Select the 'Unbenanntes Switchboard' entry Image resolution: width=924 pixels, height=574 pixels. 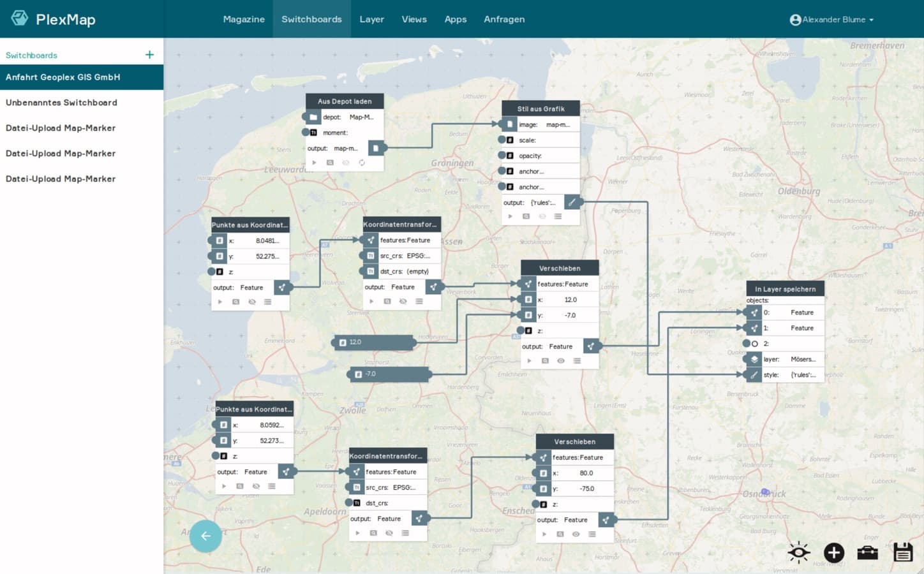click(61, 102)
